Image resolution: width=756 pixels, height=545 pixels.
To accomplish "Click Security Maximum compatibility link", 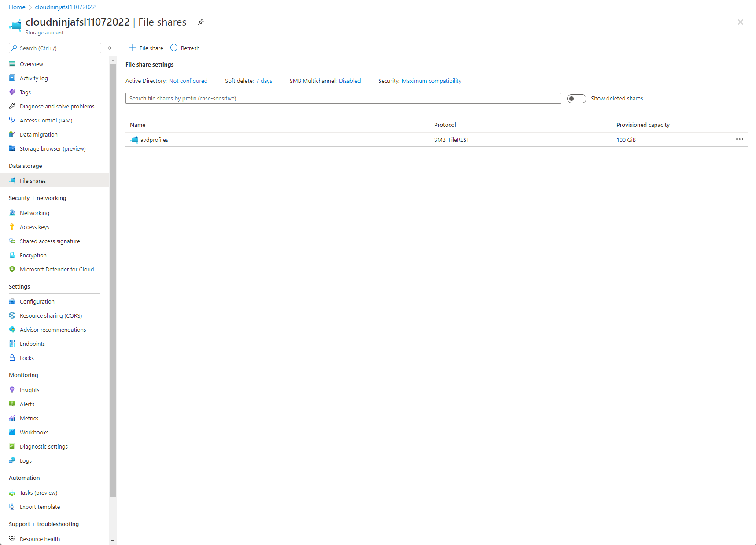I will (431, 81).
